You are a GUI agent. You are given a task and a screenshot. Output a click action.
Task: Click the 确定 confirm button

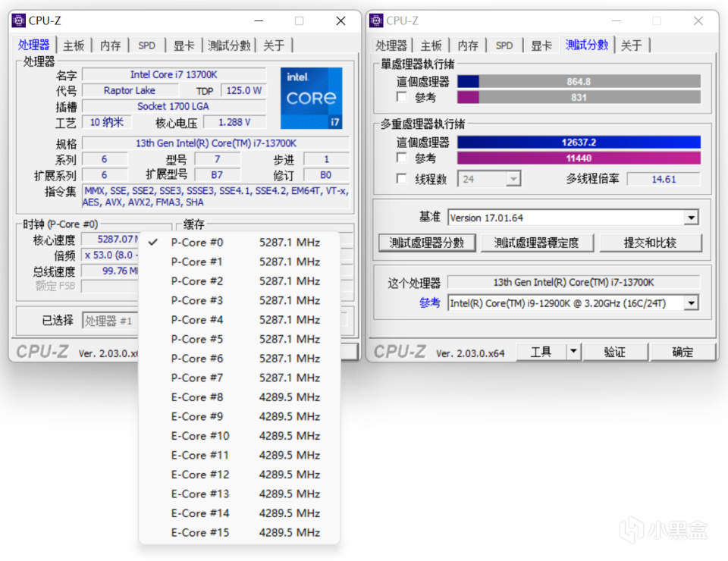click(x=682, y=351)
